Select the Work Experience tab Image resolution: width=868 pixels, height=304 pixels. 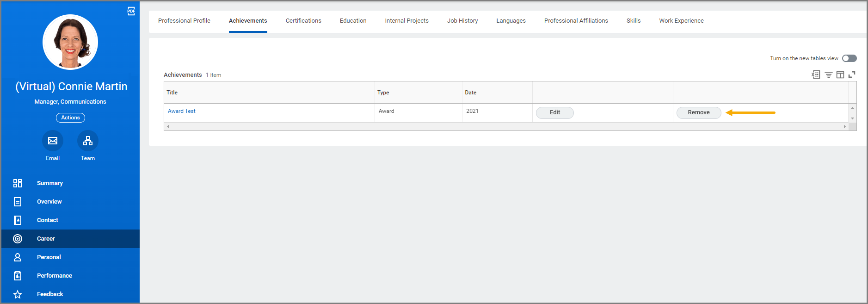[x=681, y=21]
